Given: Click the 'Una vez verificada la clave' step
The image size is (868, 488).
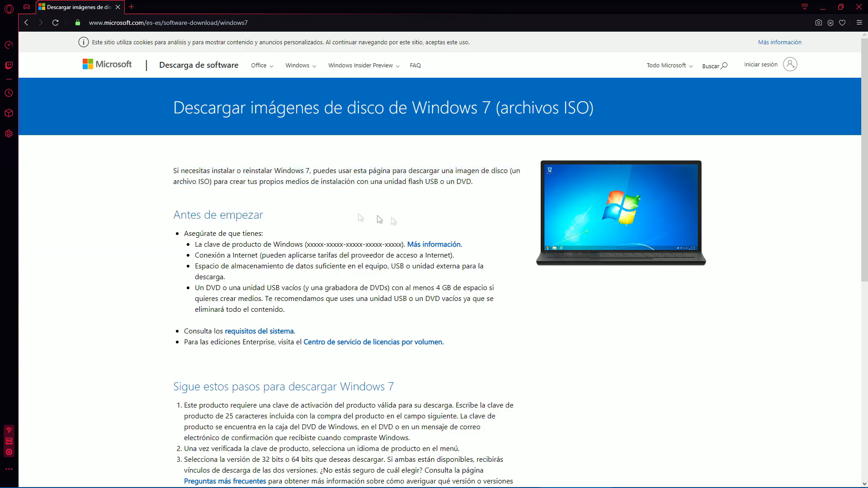Looking at the screenshot, I should click(321, 449).
